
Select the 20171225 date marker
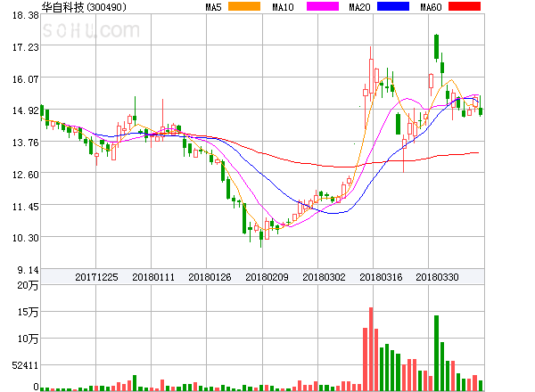96,277
